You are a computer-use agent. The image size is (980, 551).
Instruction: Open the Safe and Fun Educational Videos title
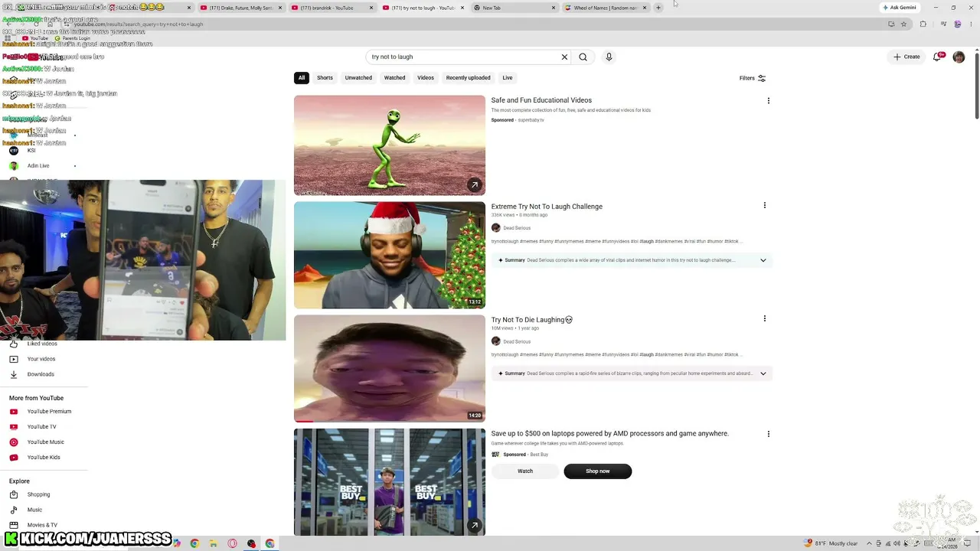point(541,100)
